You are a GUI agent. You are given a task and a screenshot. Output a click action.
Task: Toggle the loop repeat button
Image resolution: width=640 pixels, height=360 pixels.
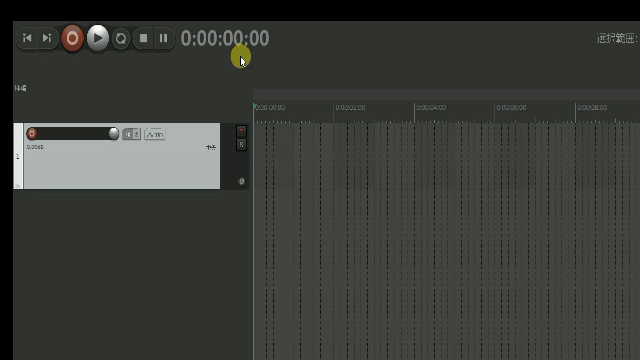pyautogui.click(x=121, y=38)
